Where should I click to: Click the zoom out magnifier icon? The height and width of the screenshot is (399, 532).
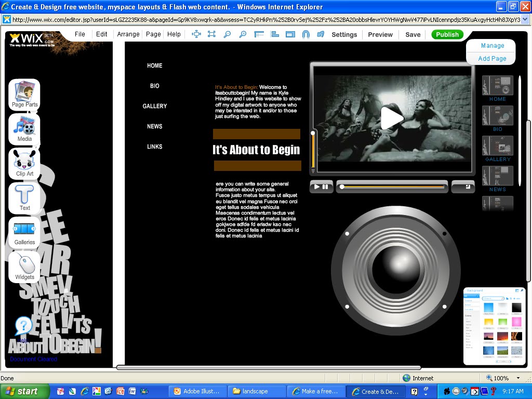tap(227, 34)
